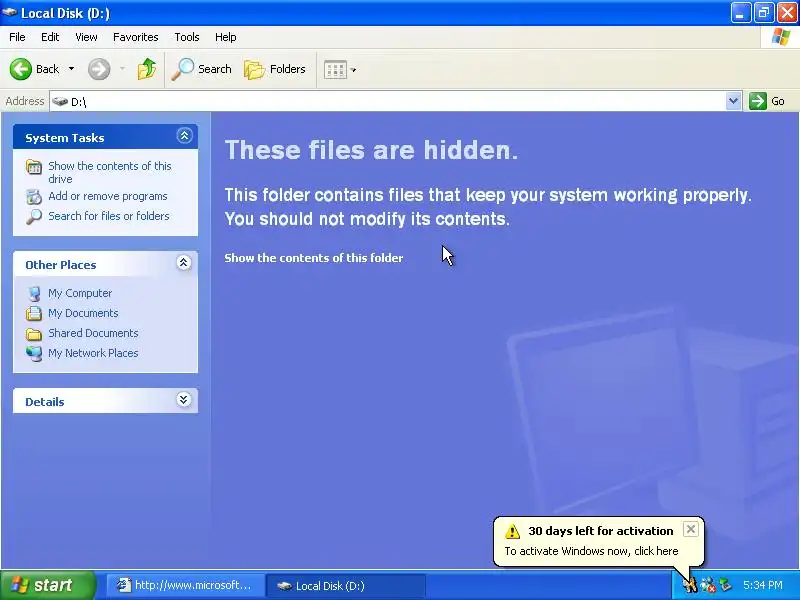The image size is (800, 600).
Task: Click the green Go arrow button
Action: point(758,101)
